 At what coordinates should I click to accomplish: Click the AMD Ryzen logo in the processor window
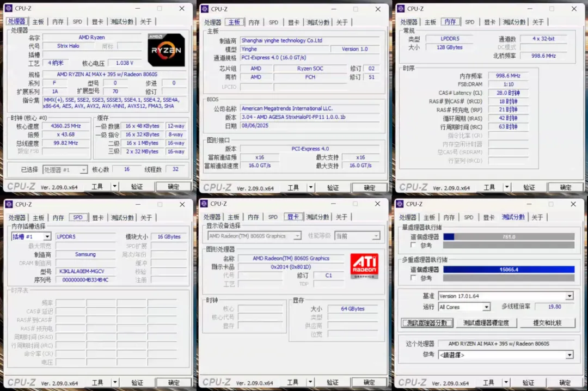[166, 50]
